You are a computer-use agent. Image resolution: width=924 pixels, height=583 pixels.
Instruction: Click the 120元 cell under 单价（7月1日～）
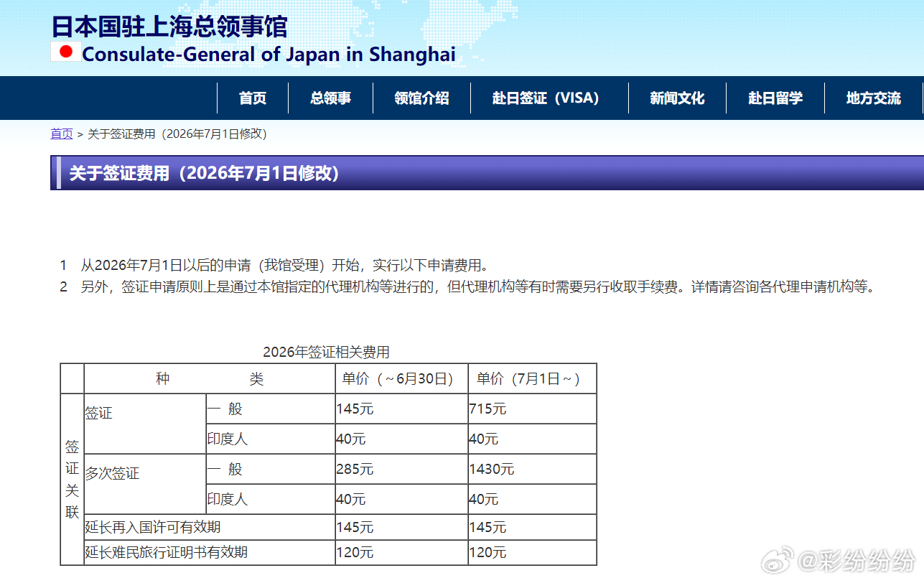[532, 552]
